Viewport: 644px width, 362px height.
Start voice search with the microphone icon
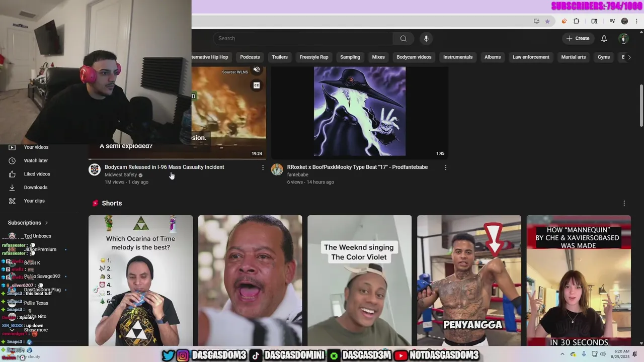pos(426,38)
